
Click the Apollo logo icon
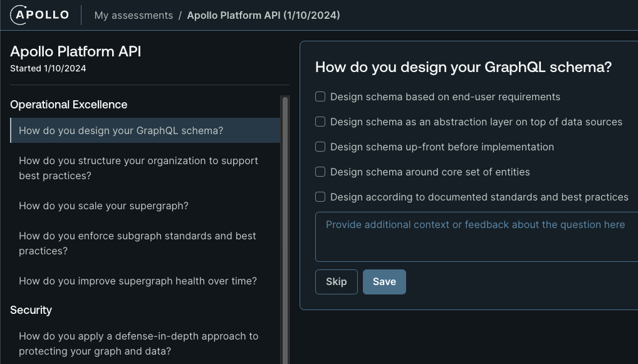click(x=39, y=15)
